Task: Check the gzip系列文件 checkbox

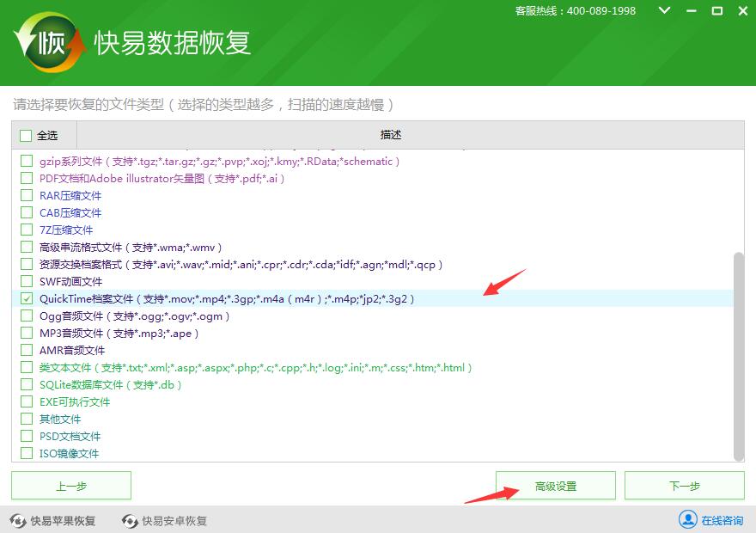Action: 27,161
